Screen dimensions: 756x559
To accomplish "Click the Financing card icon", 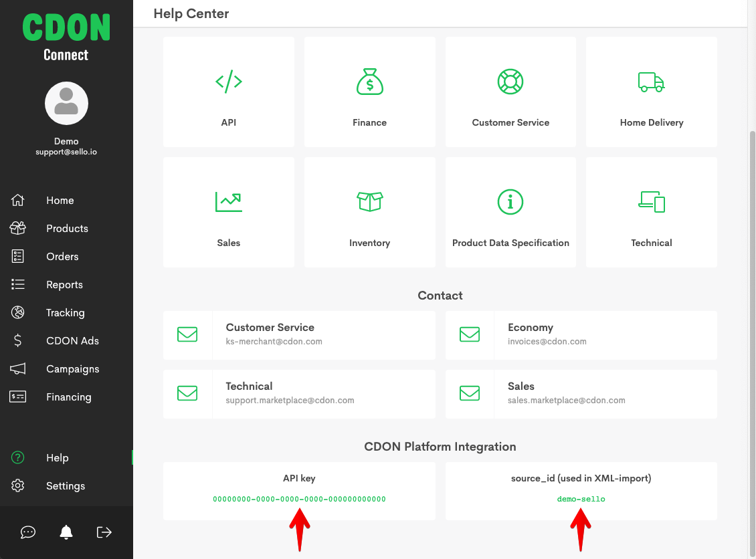I will pos(18,397).
